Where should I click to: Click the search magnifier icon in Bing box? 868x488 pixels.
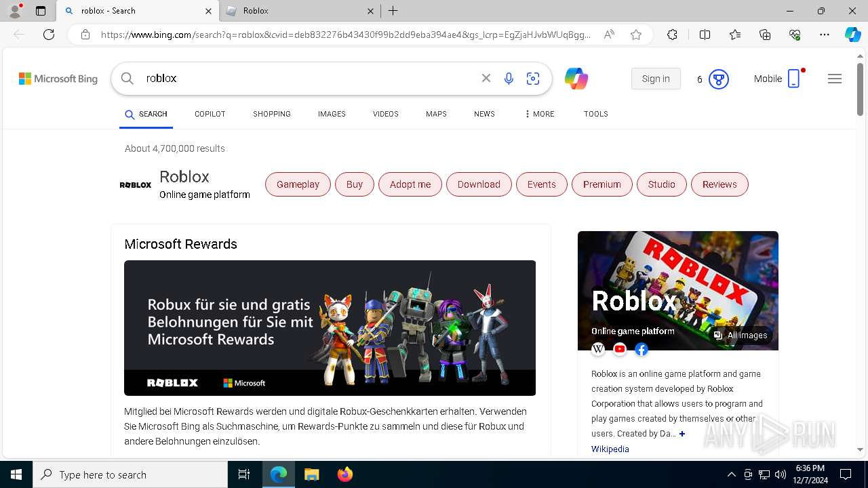127,79
